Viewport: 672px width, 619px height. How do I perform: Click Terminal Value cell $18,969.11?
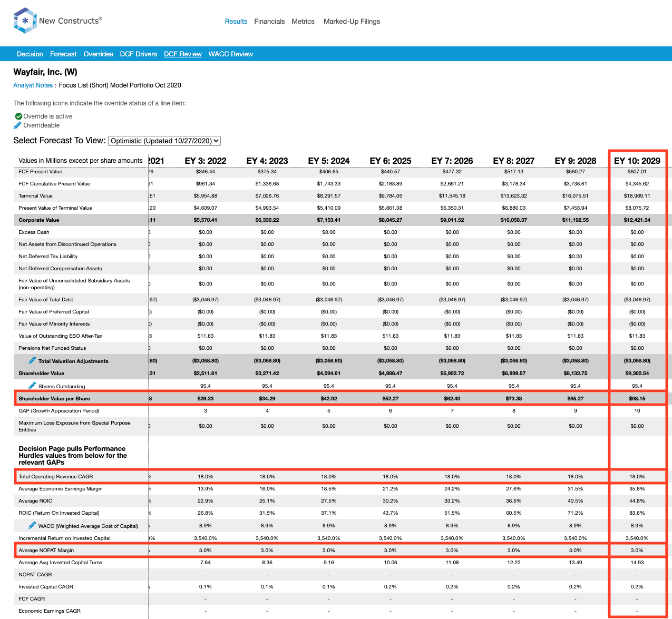click(637, 196)
